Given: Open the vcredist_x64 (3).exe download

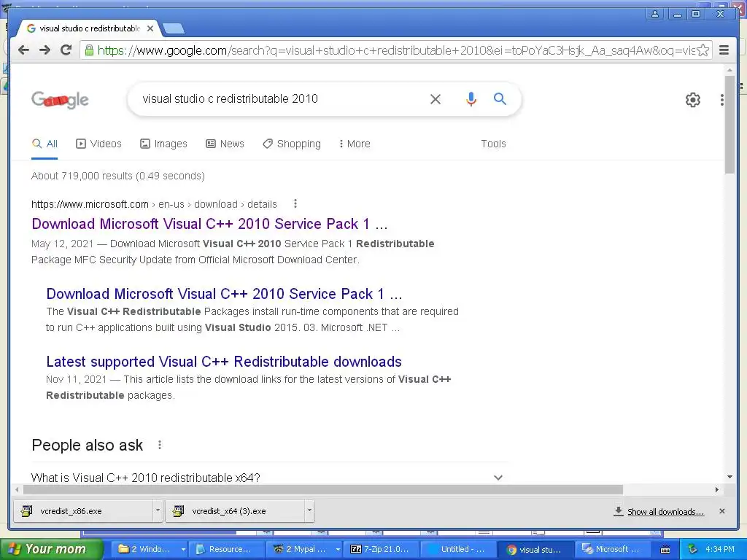Looking at the screenshot, I should tap(236, 511).
